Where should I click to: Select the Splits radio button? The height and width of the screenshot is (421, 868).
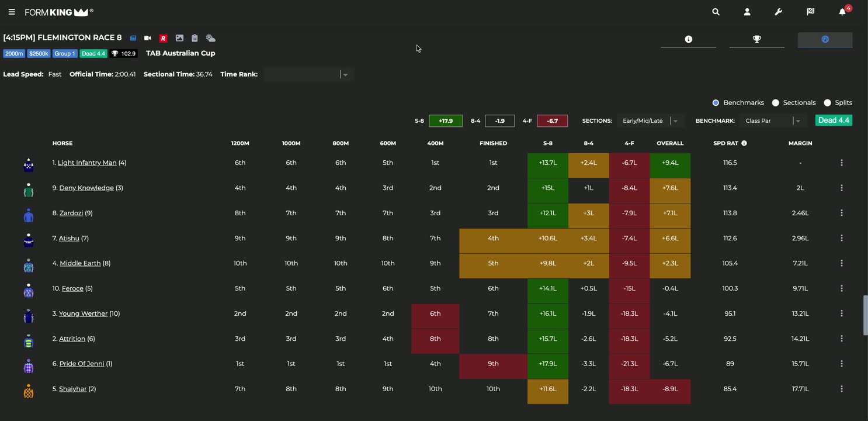pyautogui.click(x=827, y=103)
